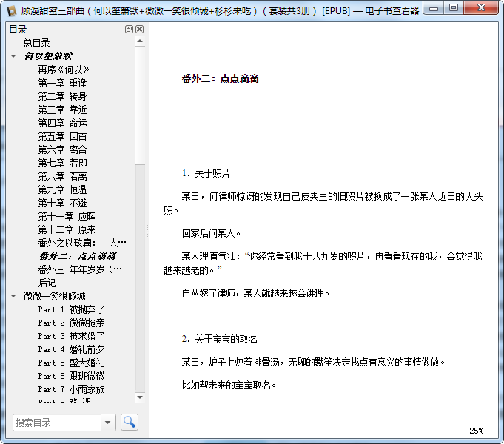Open Part 1 被抛弃了
Viewport: 504px width, 444px height.
point(71,309)
